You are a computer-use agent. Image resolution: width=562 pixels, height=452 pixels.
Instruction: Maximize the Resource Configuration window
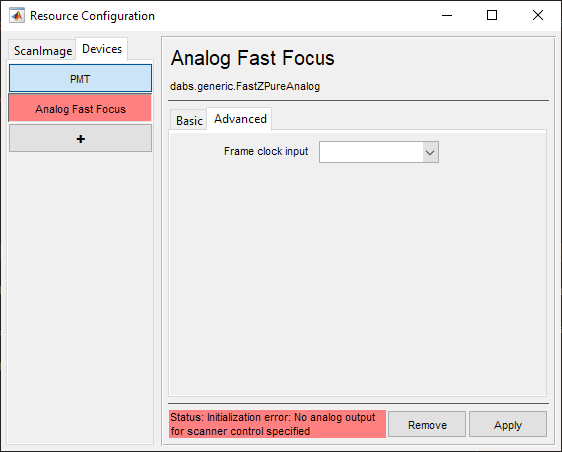point(492,15)
